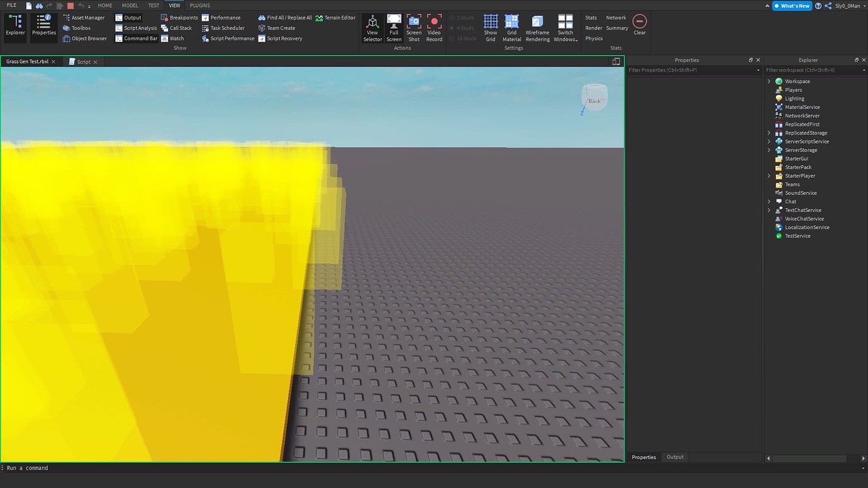Open the Asset Manager panel
The image size is (868, 488).
click(x=84, y=18)
